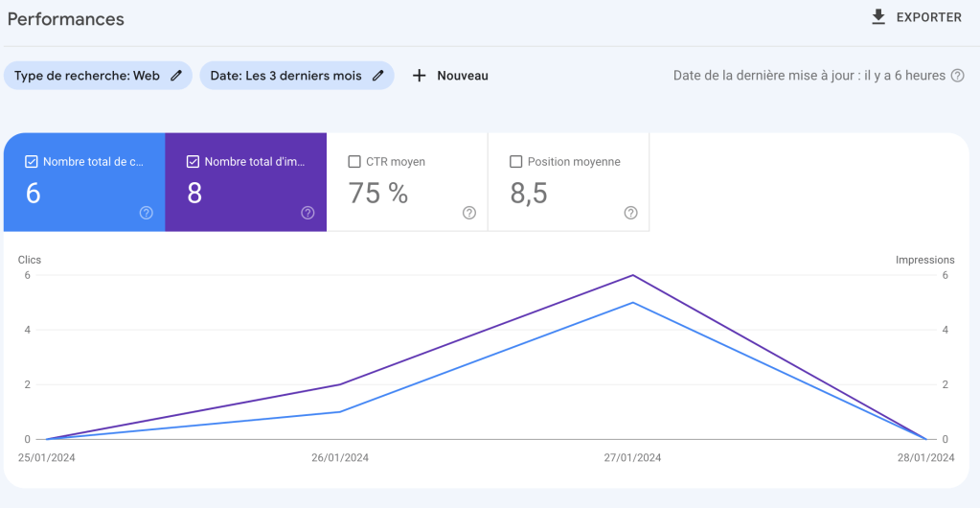Screen dimensions: 980x508
Task: Click the pencil icon on the Date filter chip
Action: 378,76
